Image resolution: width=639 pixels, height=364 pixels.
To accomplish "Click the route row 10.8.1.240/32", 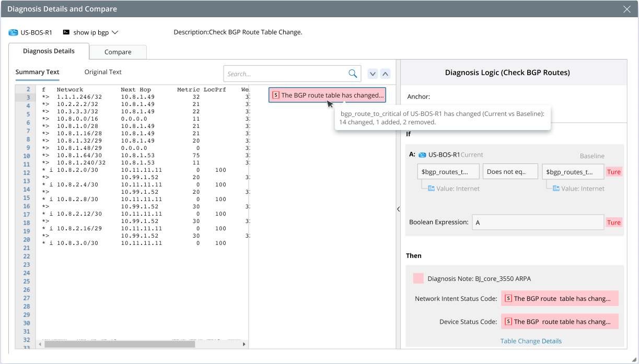I will 144,163.
